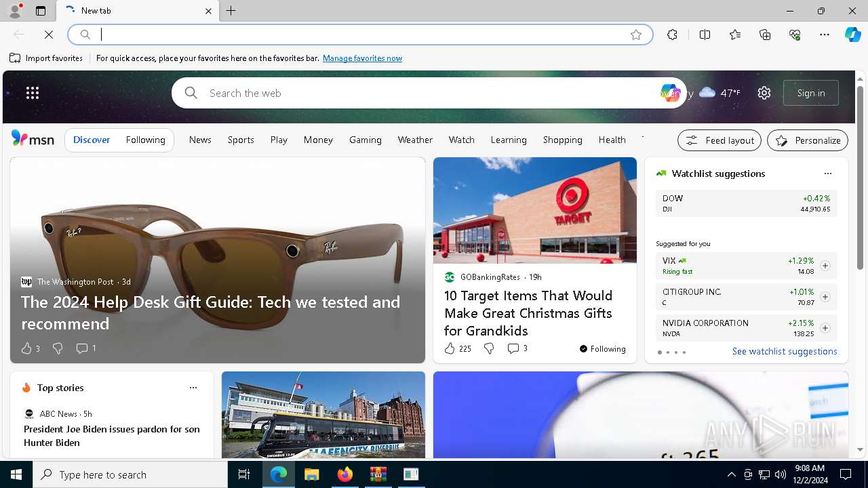The width and height of the screenshot is (868, 488).
Task: Switch to the Following tab
Action: pyautogui.click(x=145, y=140)
